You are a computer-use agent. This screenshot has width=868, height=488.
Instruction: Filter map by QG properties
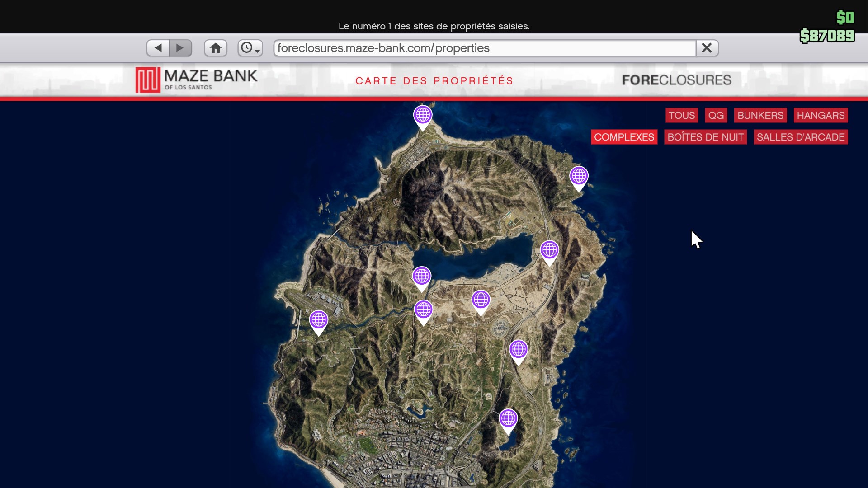pyautogui.click(x=716, y=115)
